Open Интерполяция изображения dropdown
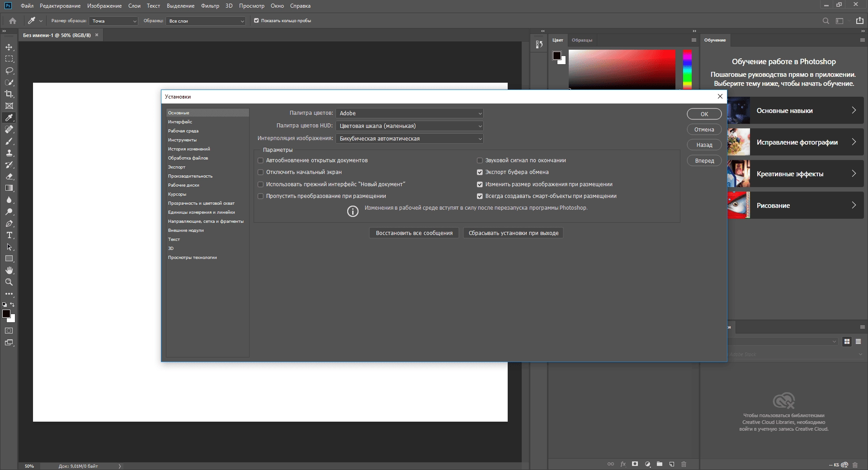Viewport: 868px width, 470px height. point(410,139)
